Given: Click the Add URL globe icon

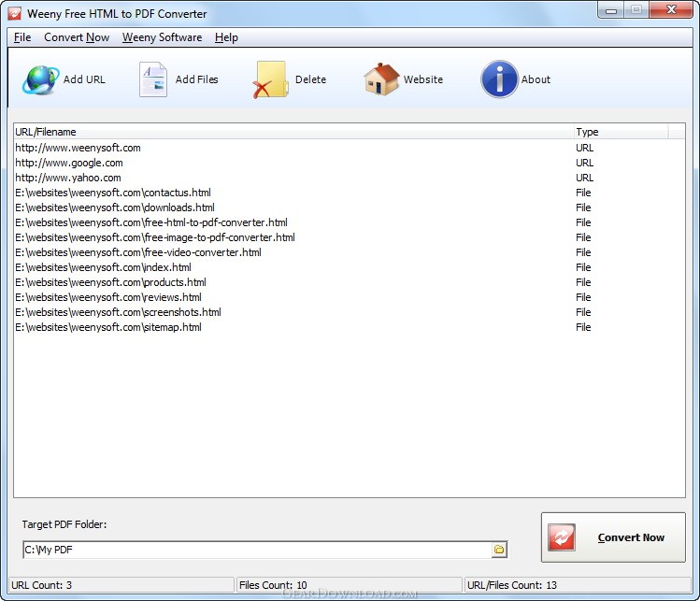Looking at the screenshot, I should [x=41, y=79].
